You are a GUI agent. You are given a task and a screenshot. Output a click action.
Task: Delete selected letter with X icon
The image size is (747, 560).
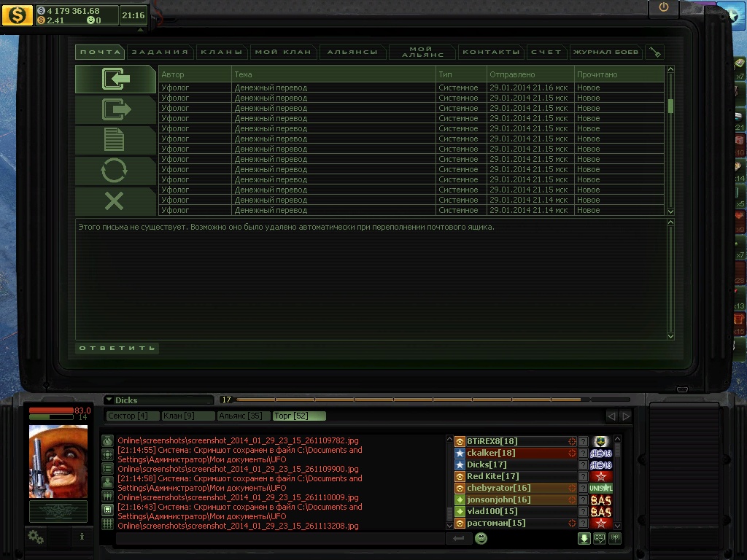[115, 201]
